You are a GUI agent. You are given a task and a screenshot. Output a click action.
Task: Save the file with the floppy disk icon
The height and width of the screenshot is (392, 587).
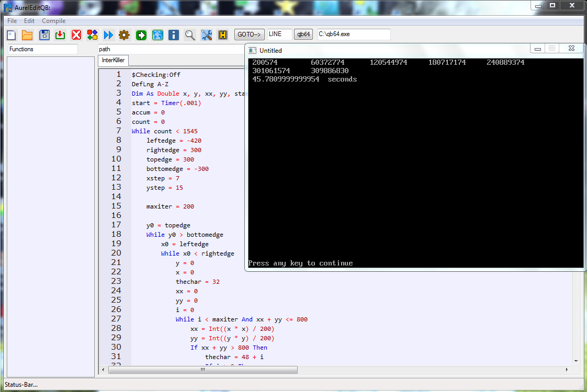[x=44, y=35]
